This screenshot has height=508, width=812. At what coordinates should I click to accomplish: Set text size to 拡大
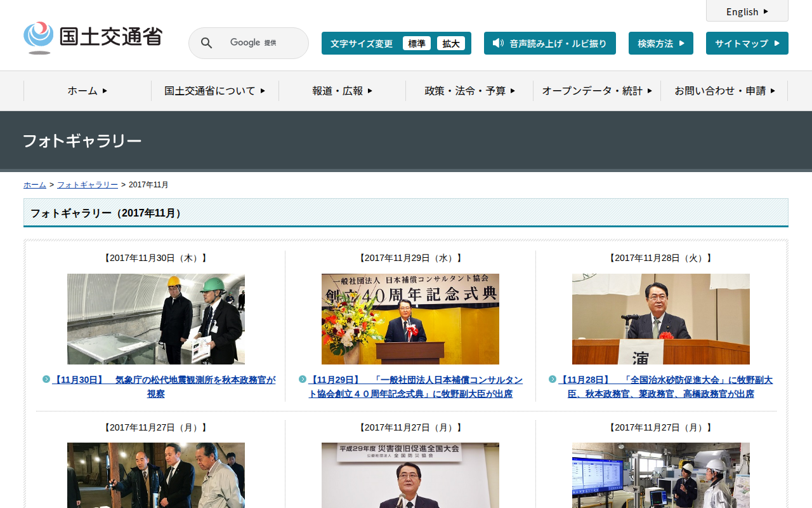coord(451,43)
